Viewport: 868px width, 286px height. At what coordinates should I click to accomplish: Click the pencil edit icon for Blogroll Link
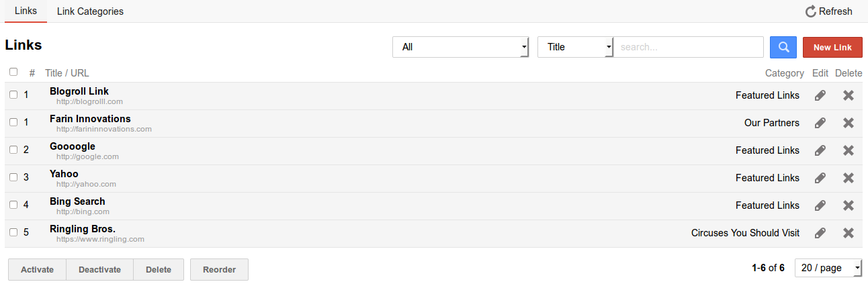820,95
